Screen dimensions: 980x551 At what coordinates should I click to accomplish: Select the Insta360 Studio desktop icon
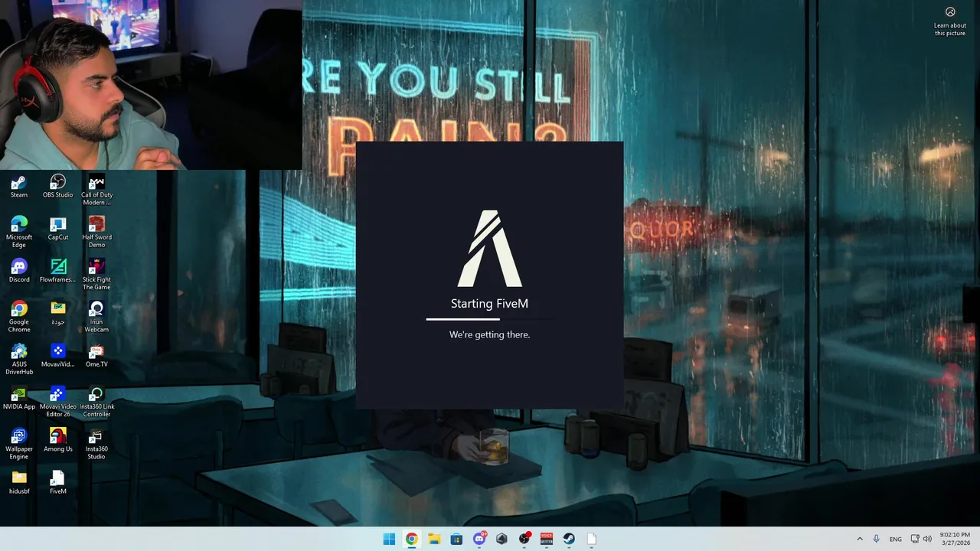tap(96, 444)
